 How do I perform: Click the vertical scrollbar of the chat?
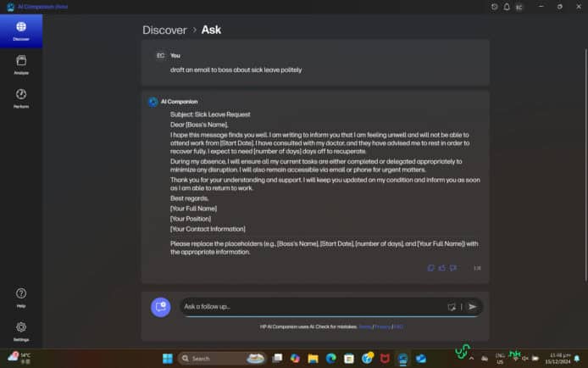click(x=585, y=165)
